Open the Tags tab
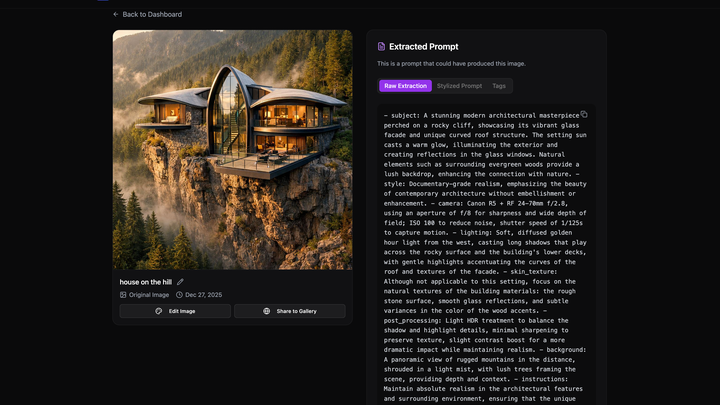 click(x=499, y=86)
